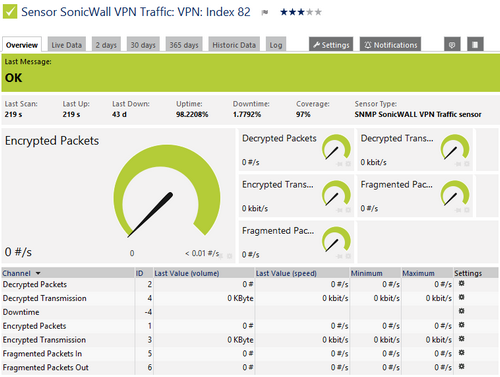The width and height of the screenshot is (500, 377).
Task: Click pin icon on Encrypted Transmission gauge
Action: (340, 210)
